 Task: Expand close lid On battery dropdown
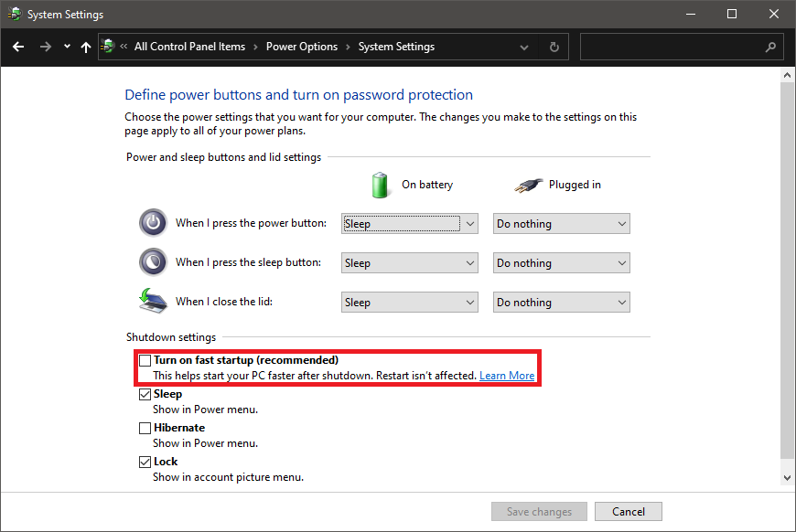(410, 303)
